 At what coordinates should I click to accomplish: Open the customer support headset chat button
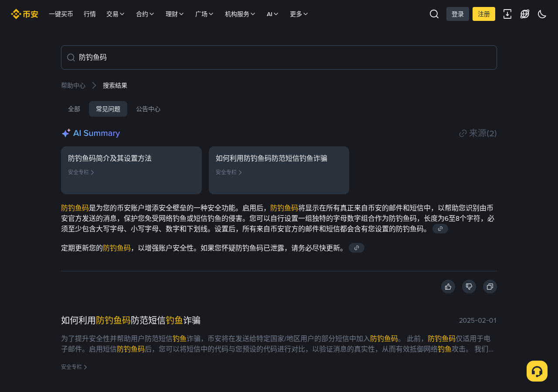click(x=537, y=371)
